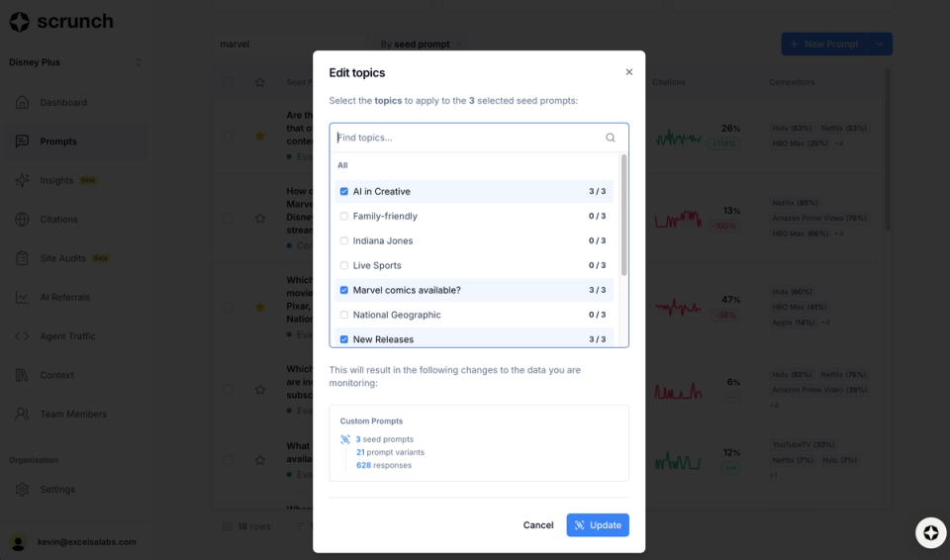
Task: Click the Site Audits clipboard icon
Action: [22, 258]
